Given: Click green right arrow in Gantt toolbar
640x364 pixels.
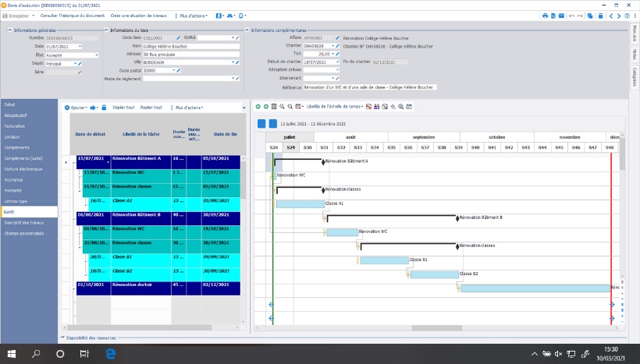Looking at the screenshot, I should coord(266,106).
